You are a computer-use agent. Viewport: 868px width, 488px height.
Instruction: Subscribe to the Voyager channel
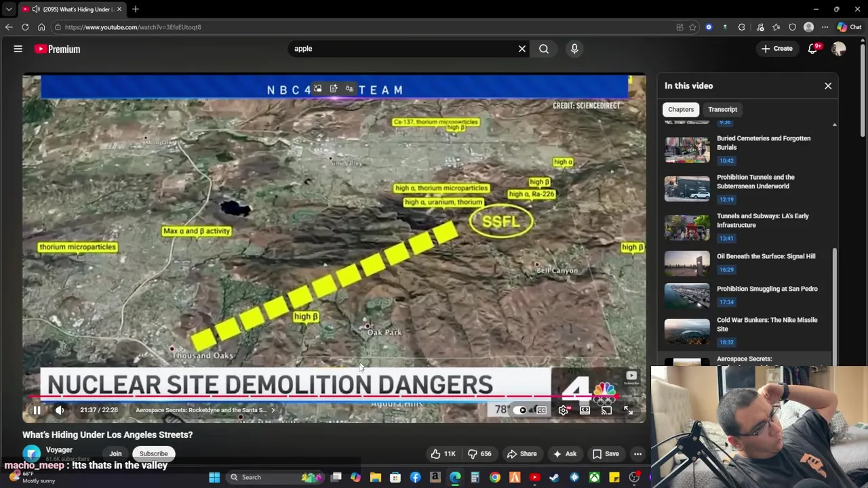(153, 454)
